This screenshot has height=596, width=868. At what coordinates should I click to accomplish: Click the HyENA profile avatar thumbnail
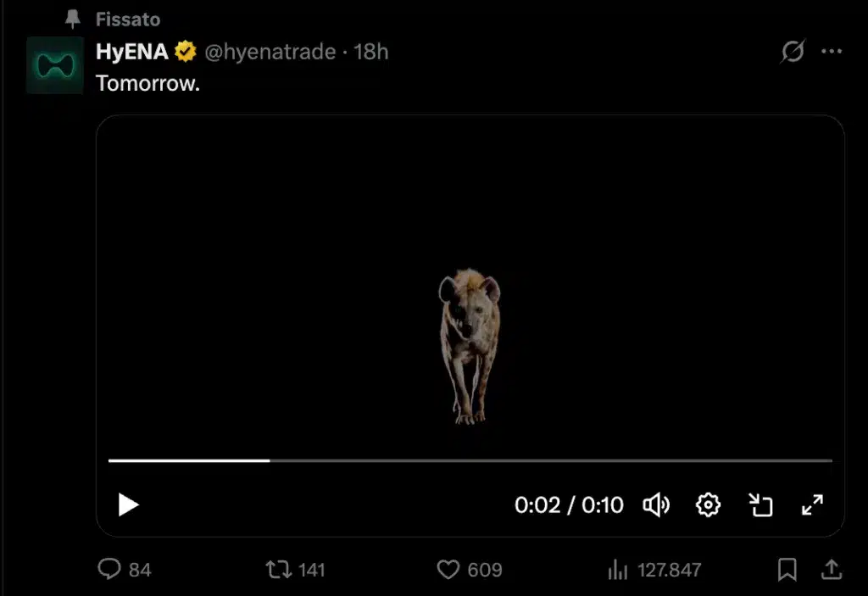click(54, 65)
